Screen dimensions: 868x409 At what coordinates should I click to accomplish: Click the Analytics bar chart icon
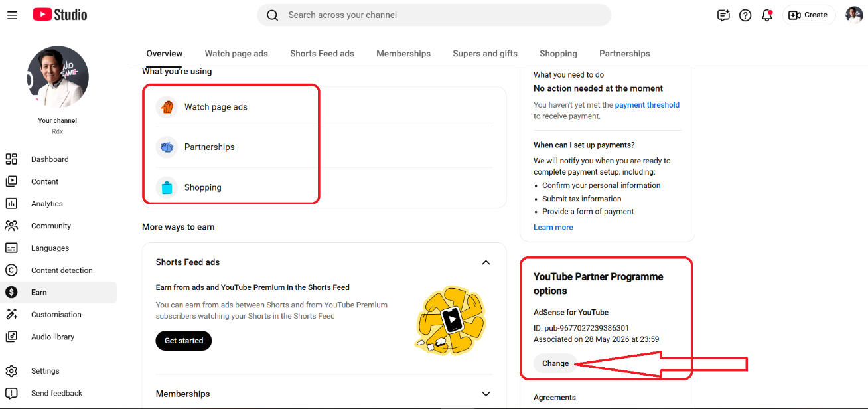click(x=11, y=204)
